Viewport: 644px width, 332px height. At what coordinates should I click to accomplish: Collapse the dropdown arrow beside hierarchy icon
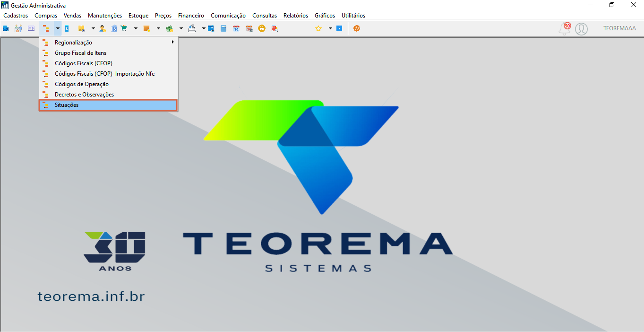(57, 28)
